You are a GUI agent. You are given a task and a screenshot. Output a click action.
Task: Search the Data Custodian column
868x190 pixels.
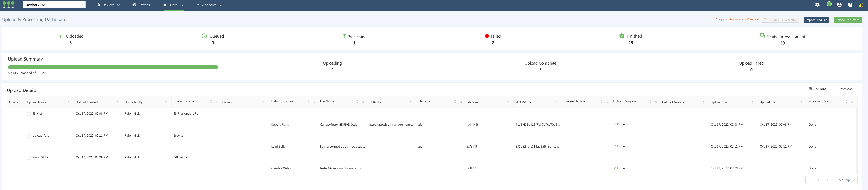[314, 102]
